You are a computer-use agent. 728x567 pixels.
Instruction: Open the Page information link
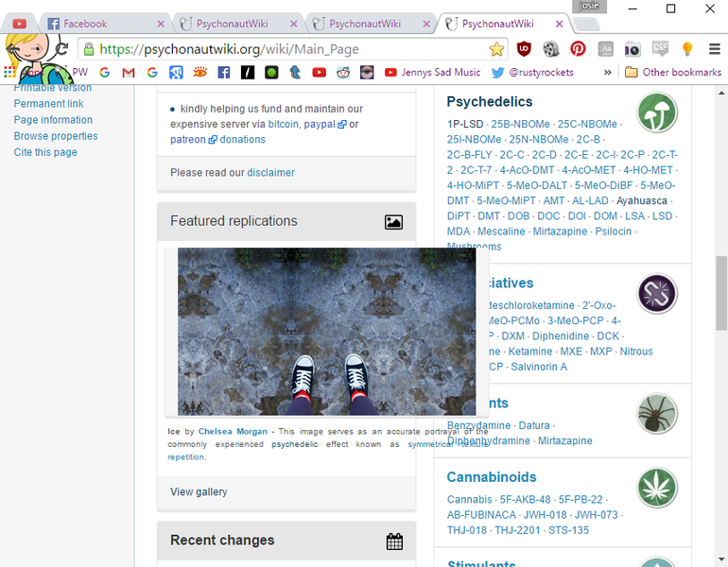click(53, 120)
